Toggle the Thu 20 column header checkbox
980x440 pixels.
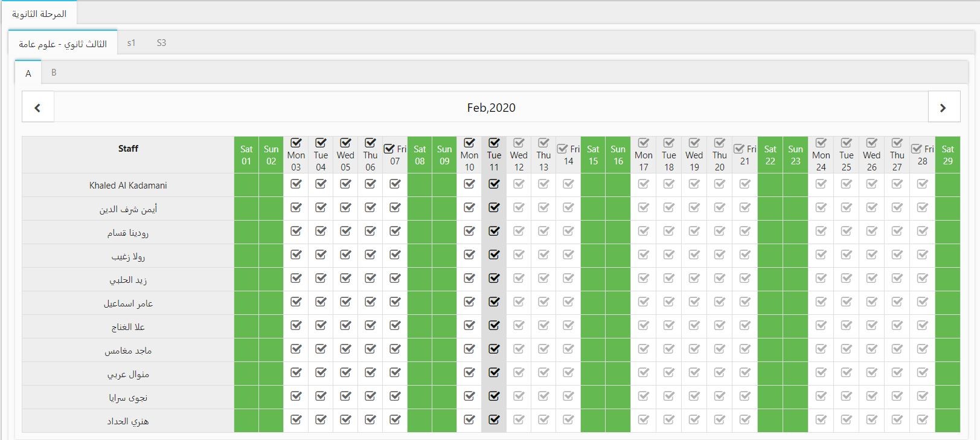pos(720,143)
